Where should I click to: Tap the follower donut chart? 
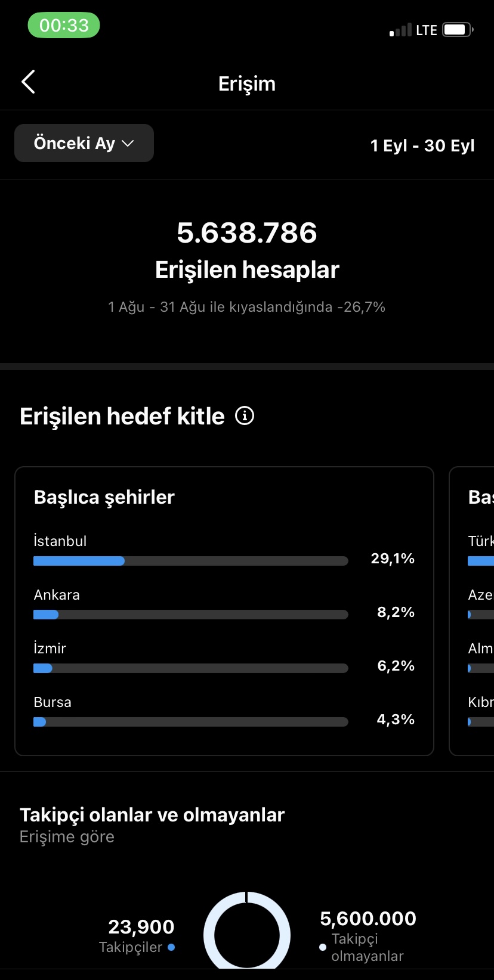tap(247, 931)
